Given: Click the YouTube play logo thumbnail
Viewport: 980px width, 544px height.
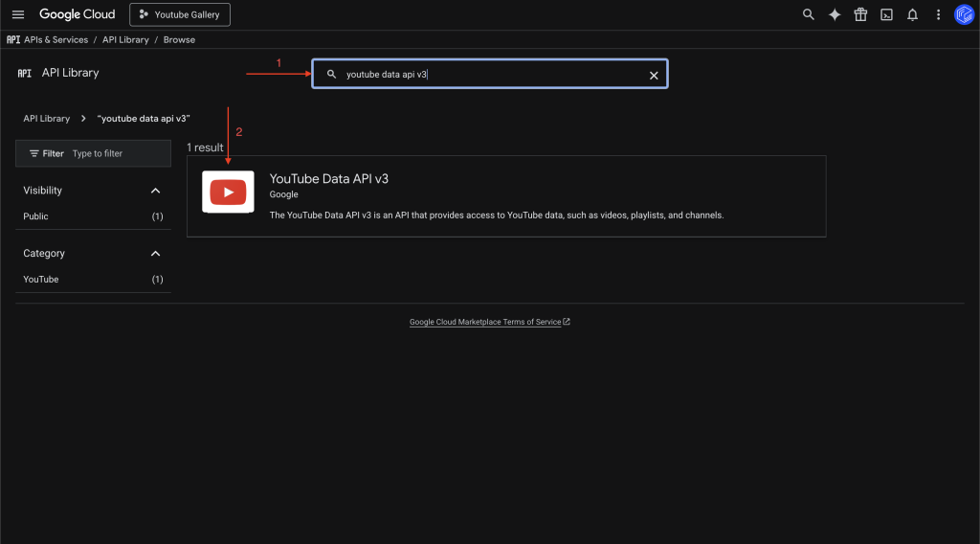Looking at the screenshot, I should point(228,193).
